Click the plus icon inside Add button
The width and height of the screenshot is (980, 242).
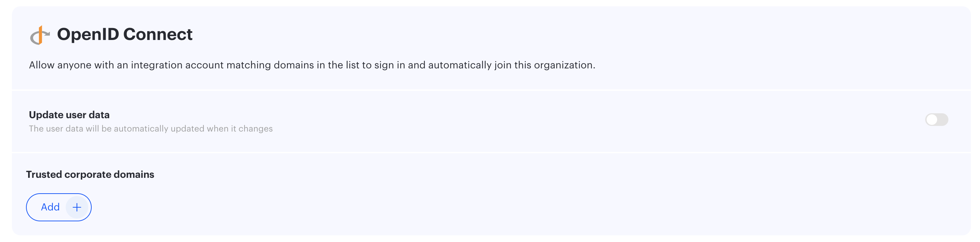[x=77, y=207]
